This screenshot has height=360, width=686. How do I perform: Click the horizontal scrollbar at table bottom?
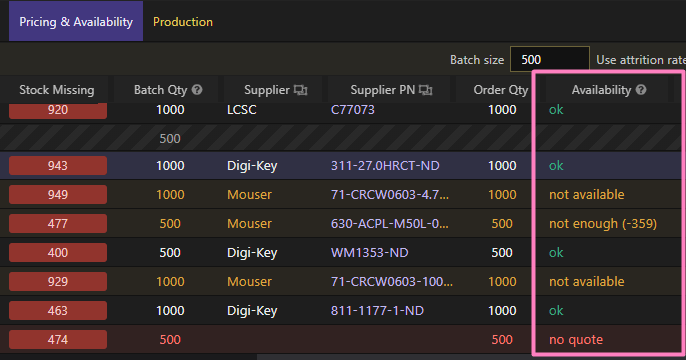click(471, 357)
